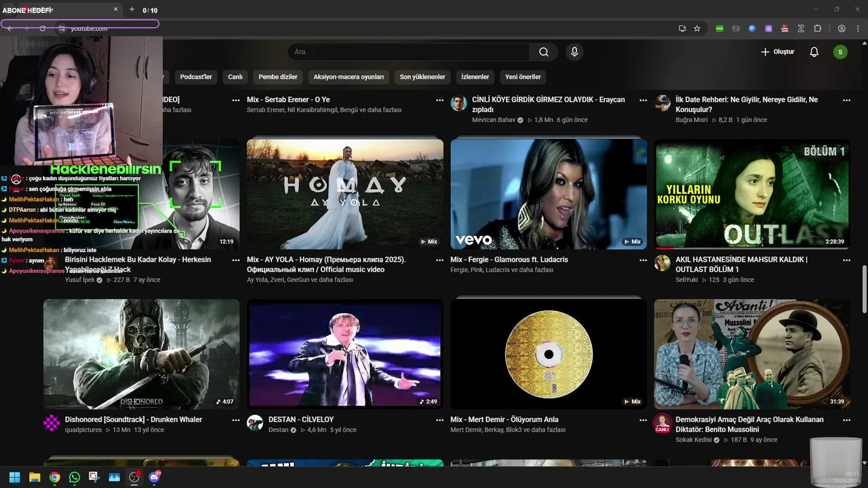Open the Dishonored masked figure thumbnail

[142, 354]
